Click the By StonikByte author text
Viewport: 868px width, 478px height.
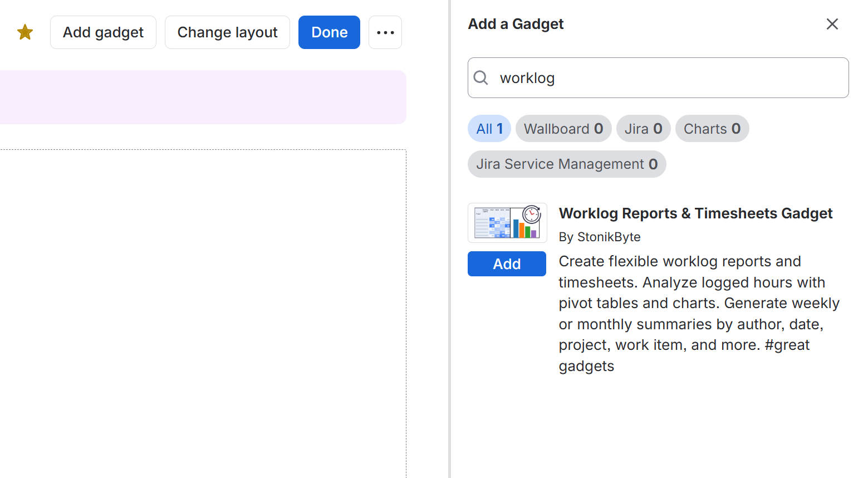(x=600, y=237)
